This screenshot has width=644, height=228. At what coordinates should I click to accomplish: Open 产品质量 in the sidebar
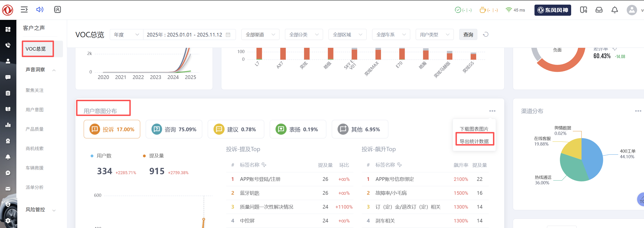pos(35,129)
